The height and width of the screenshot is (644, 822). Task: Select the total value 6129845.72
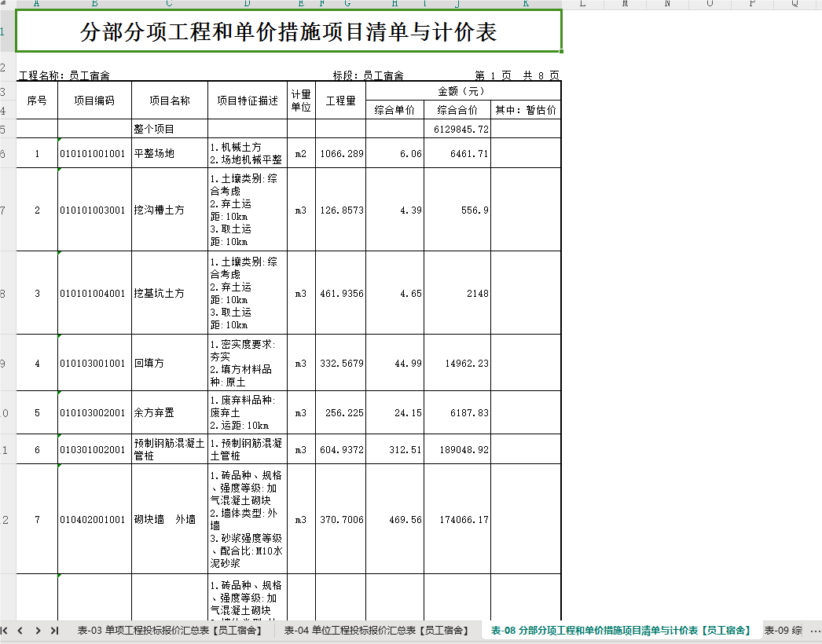tap(457, 129)
